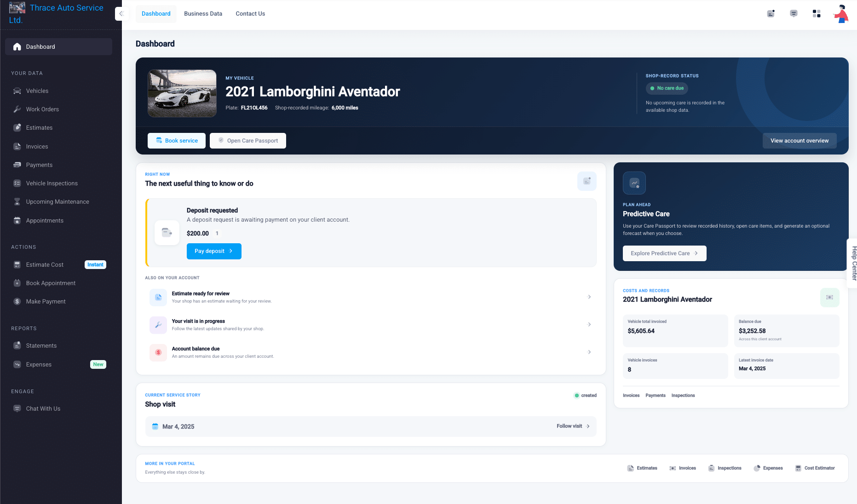Open the Inspections link under Costs and Records

point(683,395)
